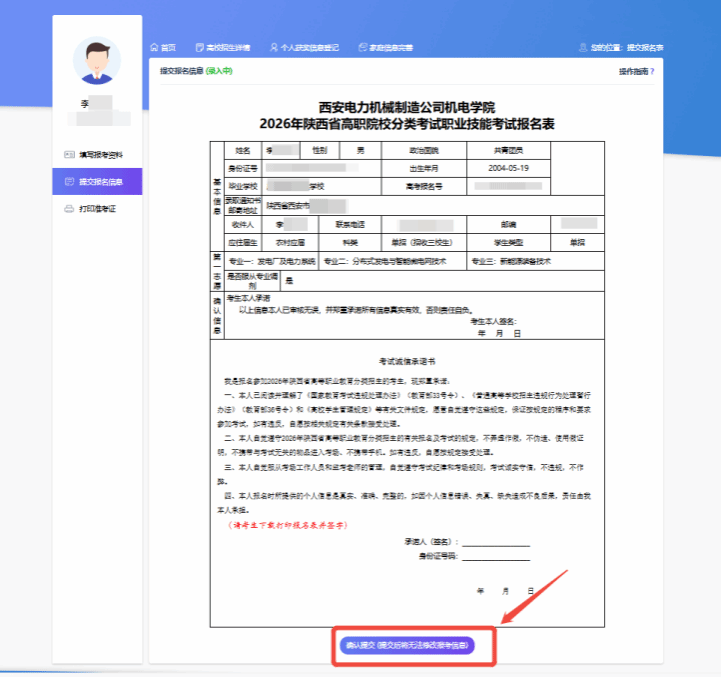Image resolution: width=722 pixels, height=678 pixels.
Task: Click the 提交报名信息 sidebar icon
Action: click(x=68, y=182)
